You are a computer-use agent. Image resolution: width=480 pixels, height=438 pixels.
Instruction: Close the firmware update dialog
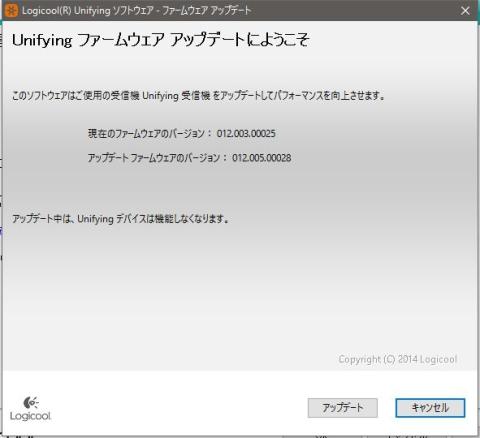pos(465,11)
